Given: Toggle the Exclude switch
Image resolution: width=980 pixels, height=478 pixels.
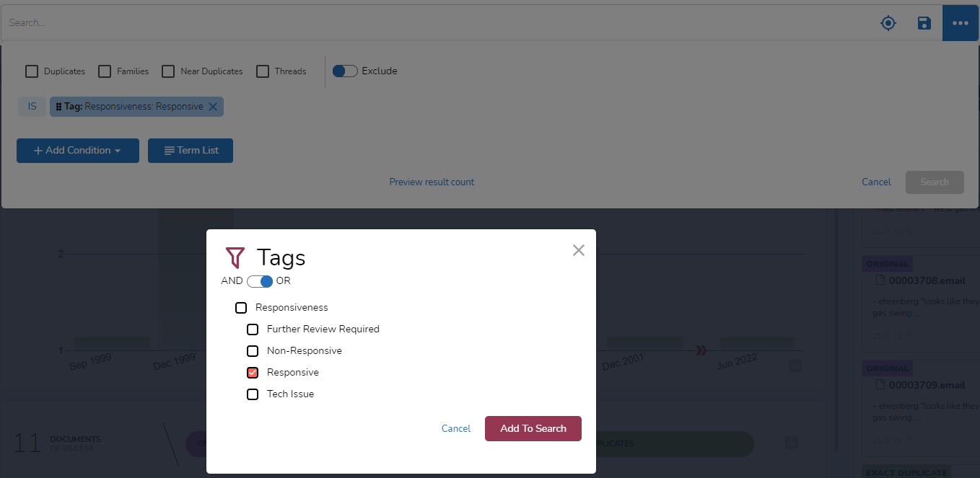Looking at the screenshot, I should point(345,71).
